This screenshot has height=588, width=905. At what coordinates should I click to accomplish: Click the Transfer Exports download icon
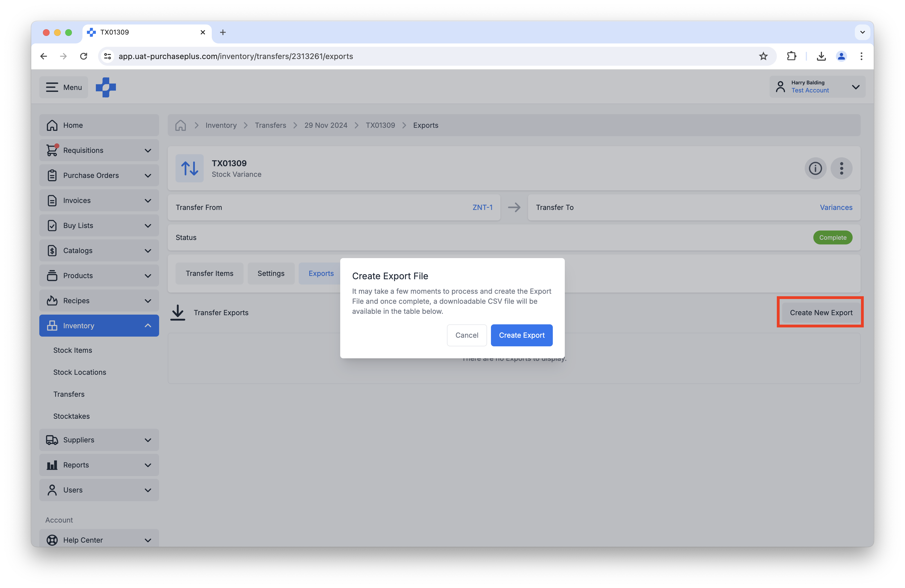pos(177,312)
